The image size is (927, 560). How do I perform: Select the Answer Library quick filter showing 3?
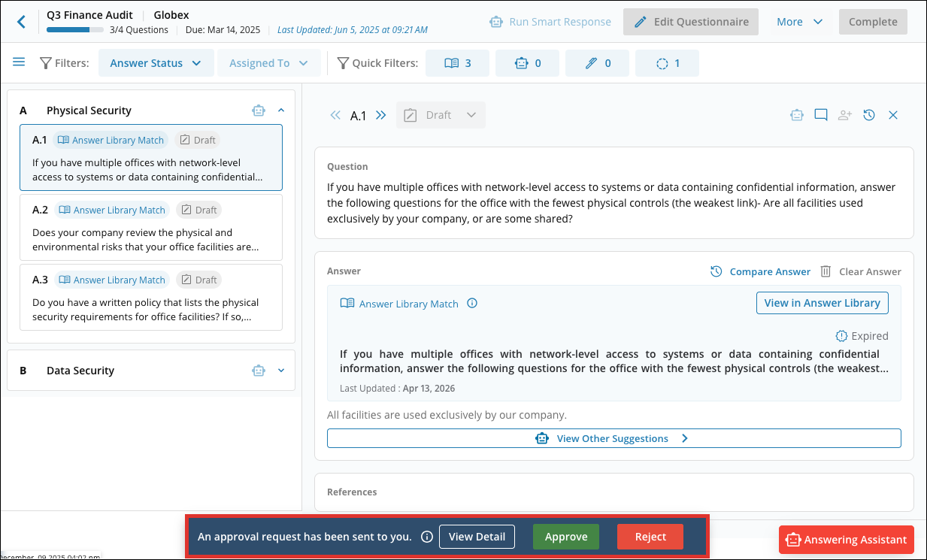(457, 63)
